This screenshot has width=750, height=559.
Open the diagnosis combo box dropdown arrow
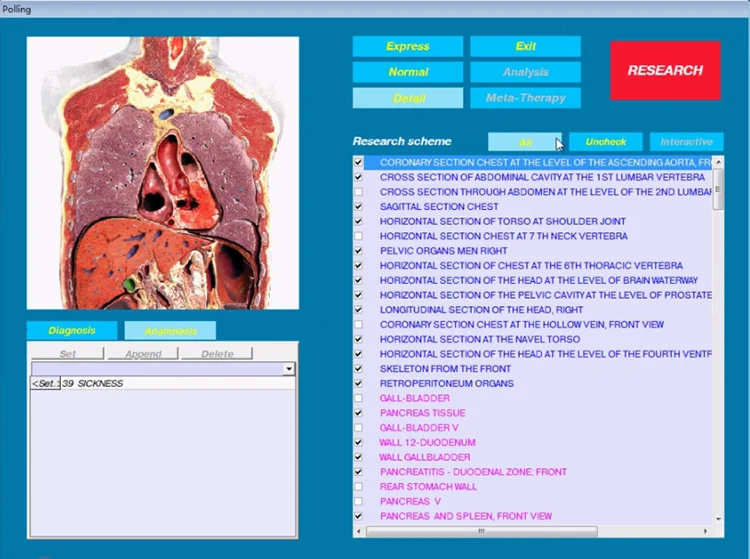289,369
